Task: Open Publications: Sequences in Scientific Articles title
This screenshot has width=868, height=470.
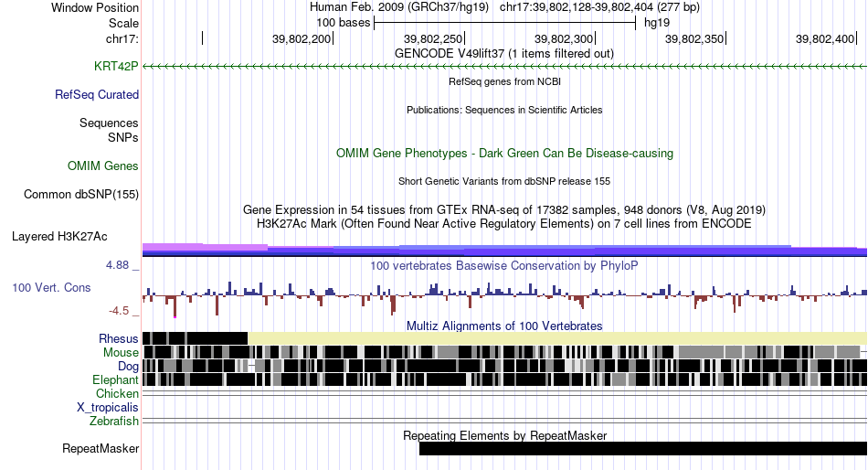Action: coord(504,110)
